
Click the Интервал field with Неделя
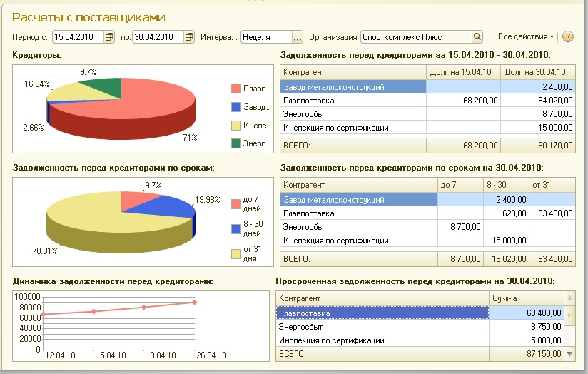tap(266, 37)
